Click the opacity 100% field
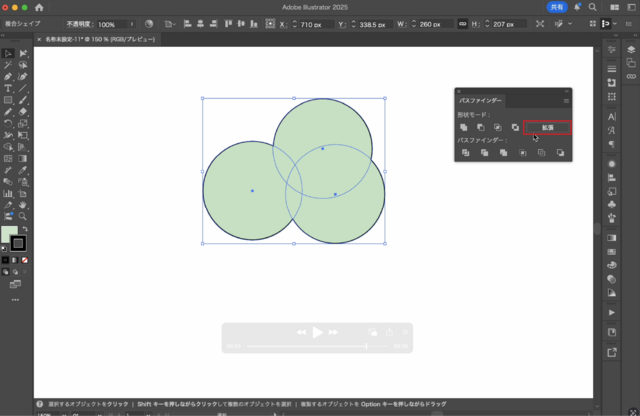This screenshot has height=416, width=640. click(111, 24)
